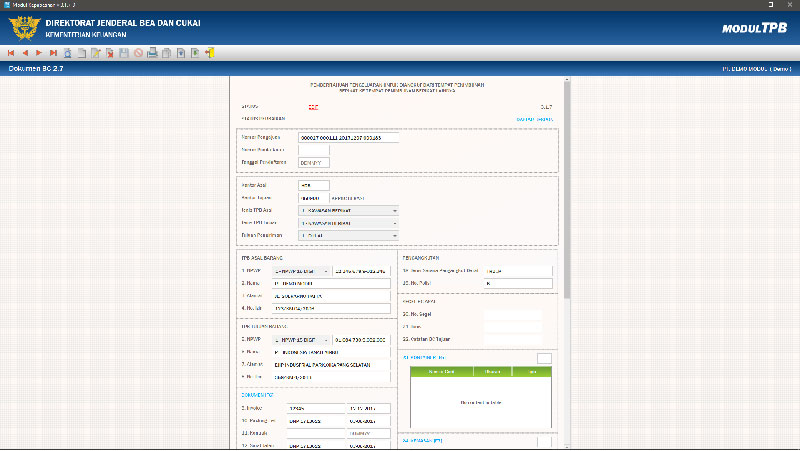Click the Kantor Asal input field
Screen dimensions: 800x451
pyautogui.click(x=313, y=185)
